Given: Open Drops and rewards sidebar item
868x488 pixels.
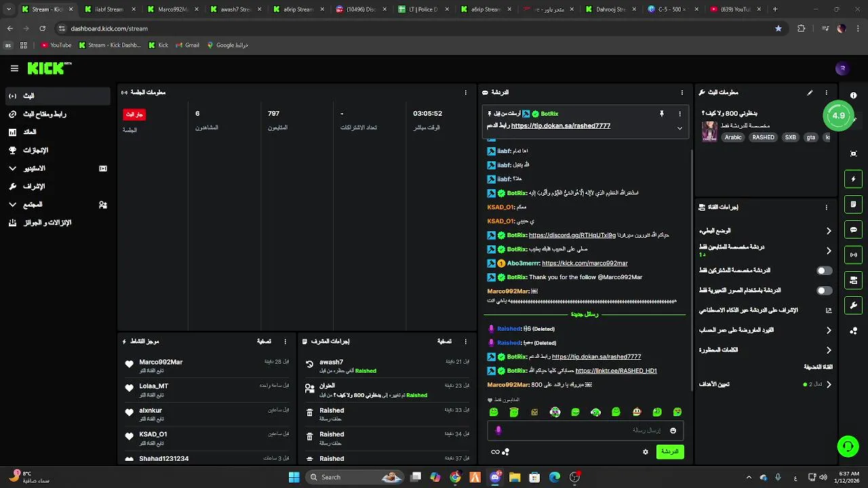Looking at the screenshot, I should pos(58,222).
